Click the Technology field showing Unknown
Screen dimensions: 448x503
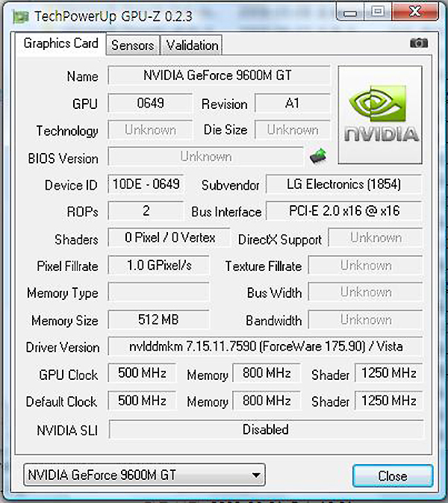pyautogui.click(x=150, y=130)
